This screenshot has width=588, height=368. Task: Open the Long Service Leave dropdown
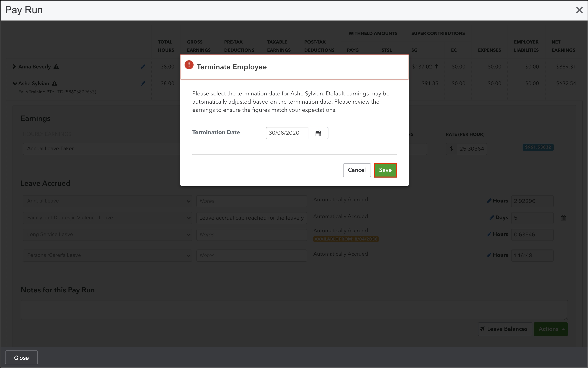click(107, 235)
